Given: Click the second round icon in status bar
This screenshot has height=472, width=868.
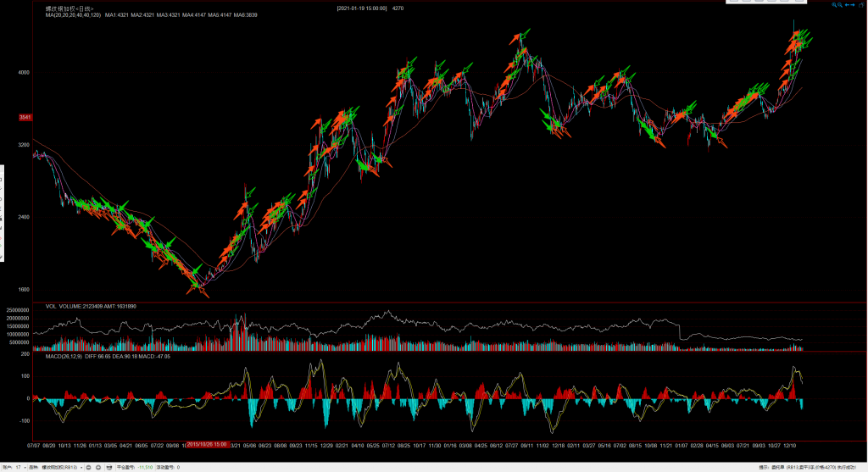Looking at the screenshot, I should (x=98, y=467).
